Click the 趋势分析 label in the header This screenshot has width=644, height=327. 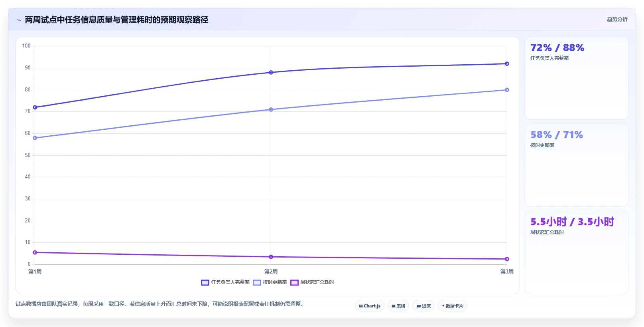[x=617, y=19]
